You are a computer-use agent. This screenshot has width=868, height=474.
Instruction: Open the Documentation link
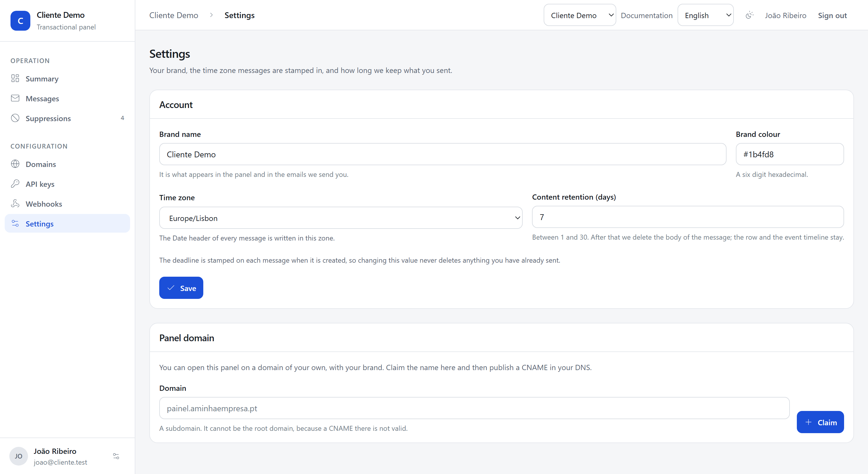point(646,15)
